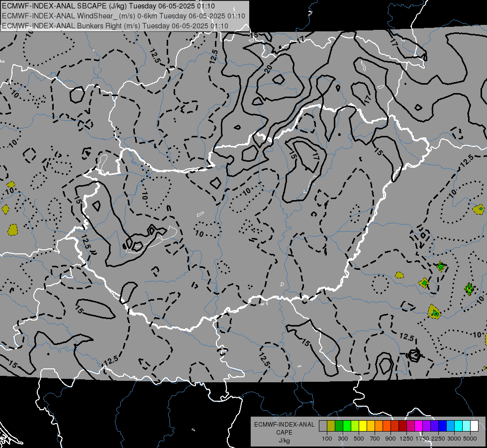This screenshot has width=487, height=448.
Task: Select the 1250 legend scale value
Action: [x=406, y=439]
